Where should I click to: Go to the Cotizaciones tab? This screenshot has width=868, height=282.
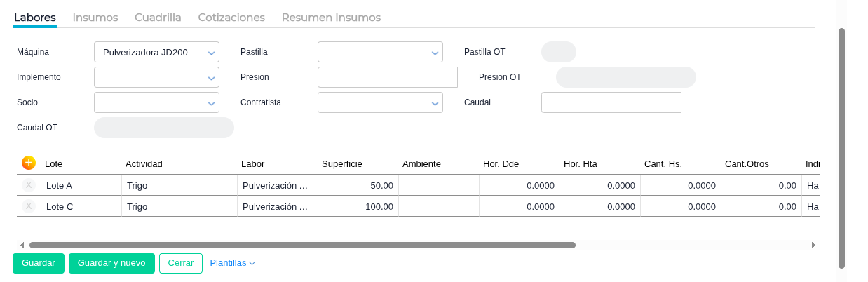point(231,18)
